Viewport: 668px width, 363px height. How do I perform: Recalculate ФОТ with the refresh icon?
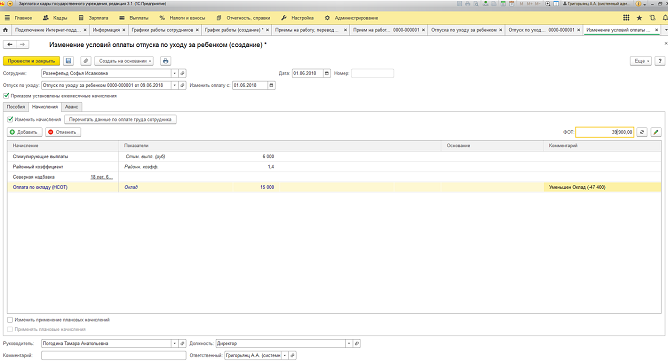[x=642, y=132]
